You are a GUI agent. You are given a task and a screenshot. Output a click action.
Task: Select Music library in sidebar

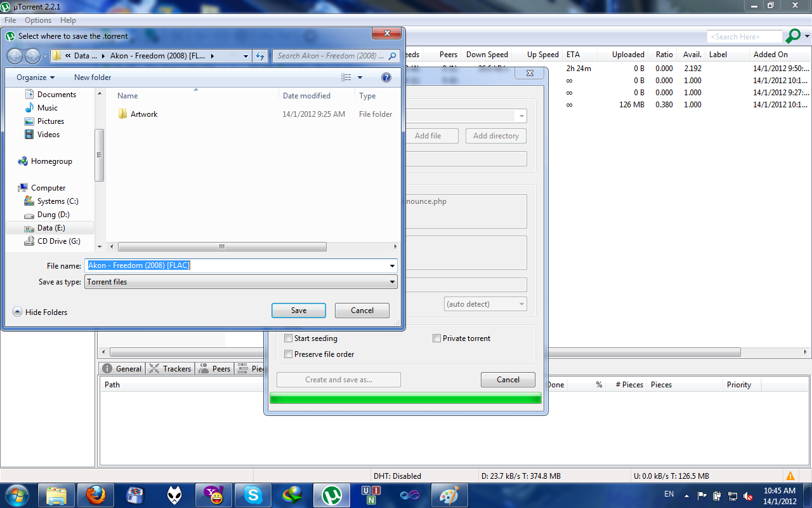48,108
